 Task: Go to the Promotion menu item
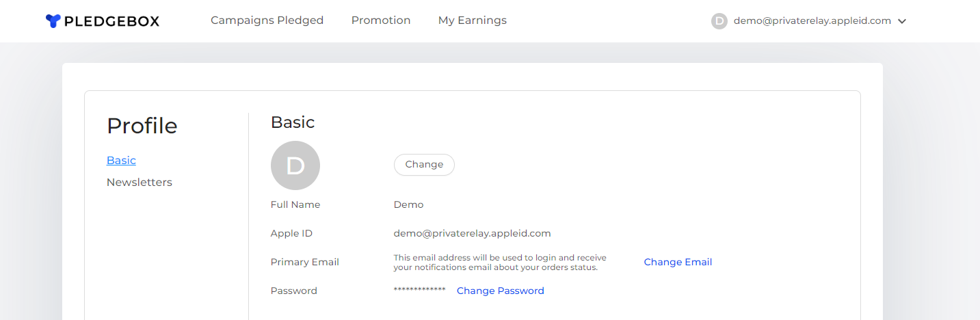(381, 21)
